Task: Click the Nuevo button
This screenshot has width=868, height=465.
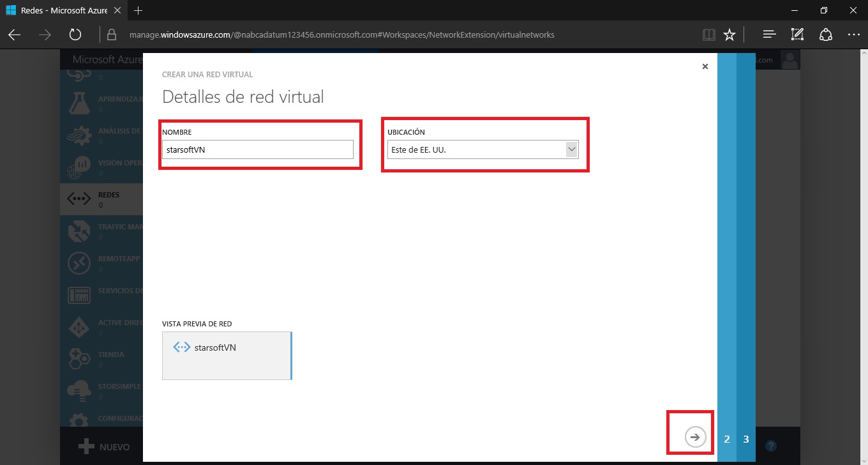Action: click(x=104, y=447)
